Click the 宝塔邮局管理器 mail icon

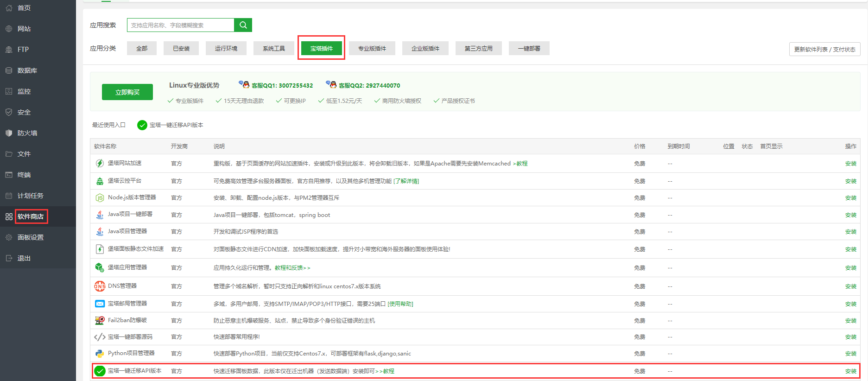pos(100,304)
